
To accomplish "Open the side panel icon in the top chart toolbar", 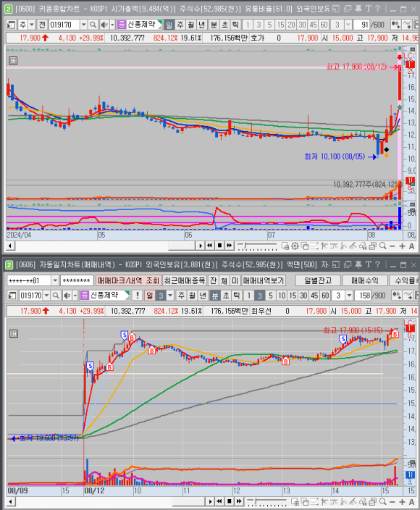I will 12,25.
